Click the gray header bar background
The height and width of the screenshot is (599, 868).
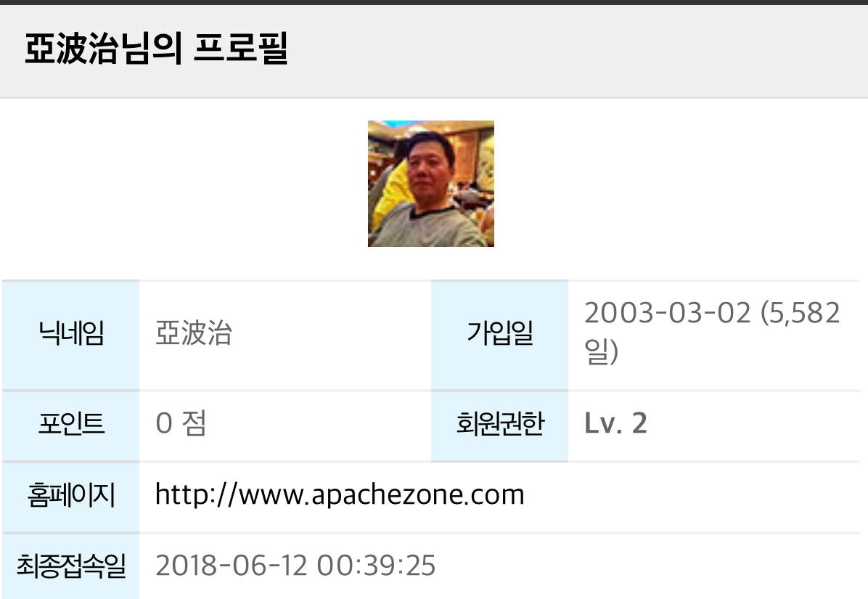581,50
